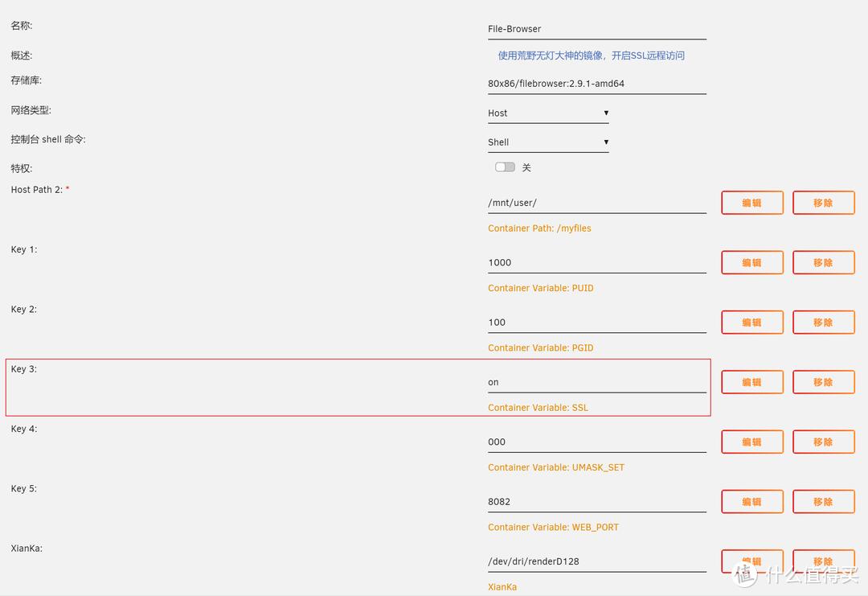Click 编辑 button for Host Path 2
Screen dimensions: 868x596
[x=751, y=203]
